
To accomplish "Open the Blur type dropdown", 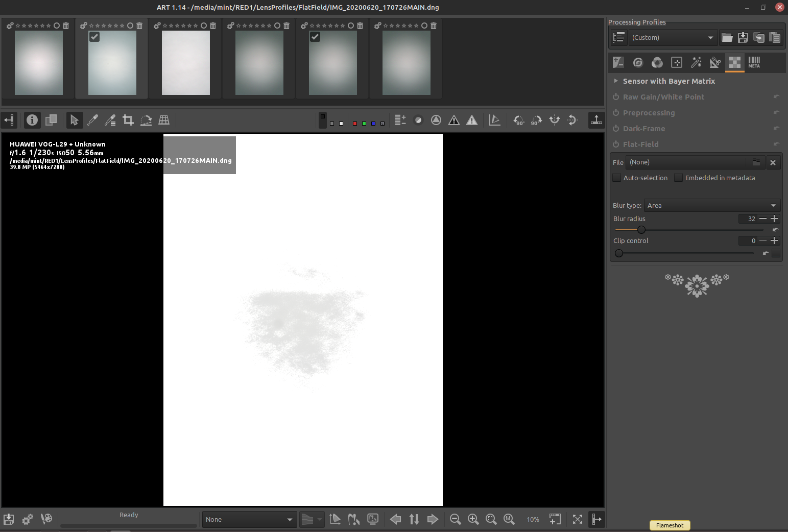I will click(x=712, y=205).
